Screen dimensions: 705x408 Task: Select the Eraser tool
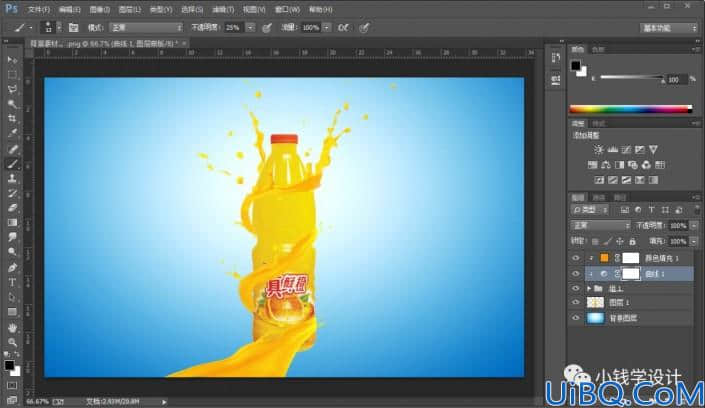tap(12, 208)
